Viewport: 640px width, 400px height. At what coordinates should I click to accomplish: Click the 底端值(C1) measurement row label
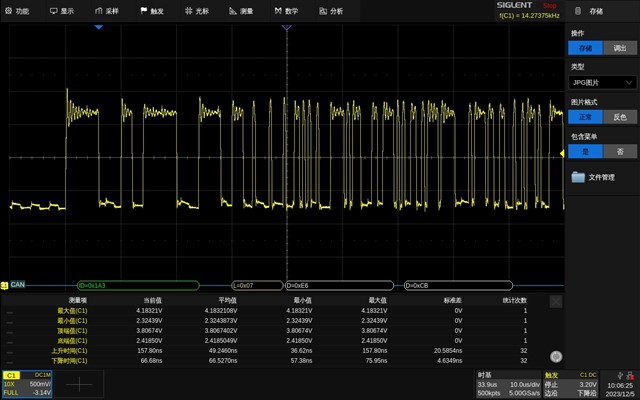[x=72, y=340]
